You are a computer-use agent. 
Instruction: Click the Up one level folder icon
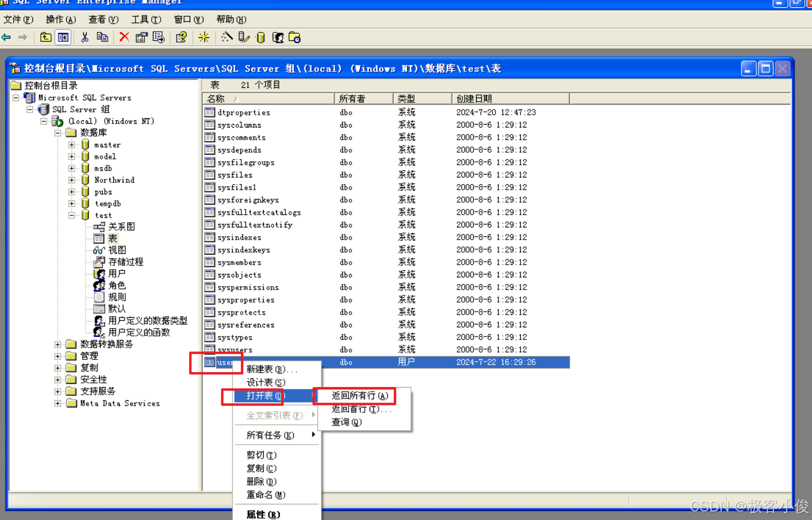pos(46,37)
